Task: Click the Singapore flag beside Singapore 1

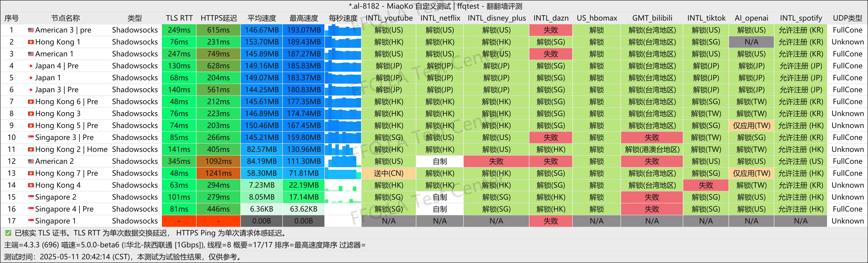Action: [31, 221]
